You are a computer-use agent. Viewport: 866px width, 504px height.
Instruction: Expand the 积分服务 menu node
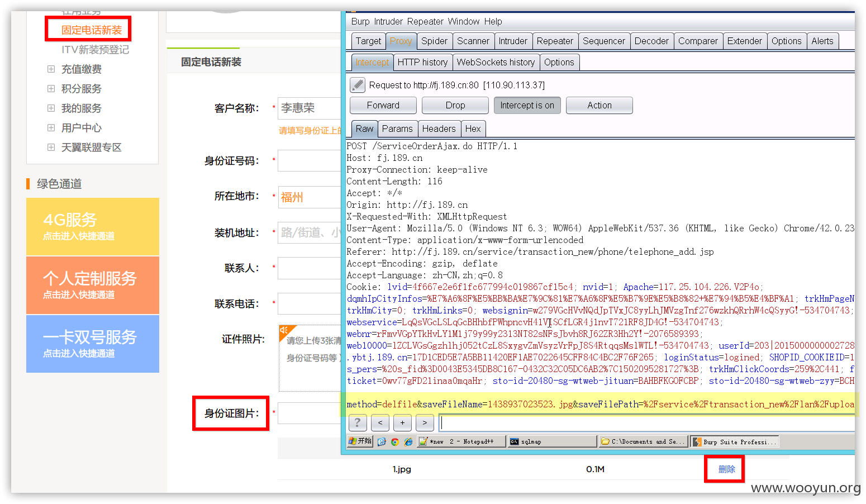(51, 89)
